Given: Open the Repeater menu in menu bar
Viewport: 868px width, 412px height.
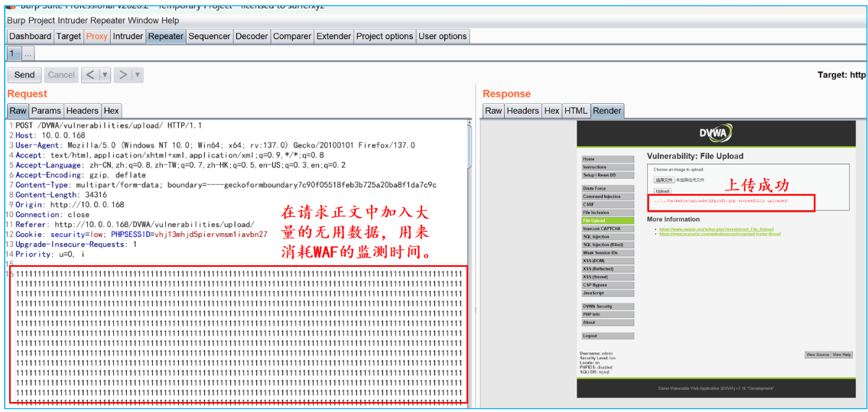Looking at the screenshot, I should 109,21.
